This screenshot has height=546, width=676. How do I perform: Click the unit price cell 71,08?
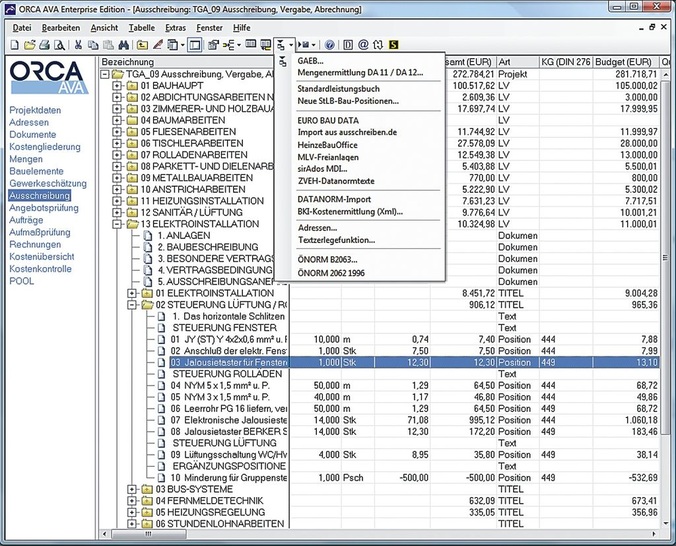[403, 420]
